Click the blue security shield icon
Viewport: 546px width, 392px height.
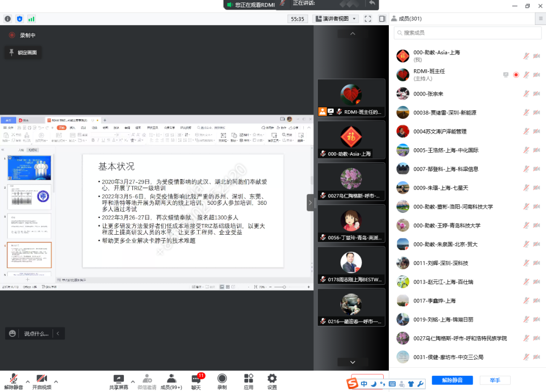click(x=20, y=19)
